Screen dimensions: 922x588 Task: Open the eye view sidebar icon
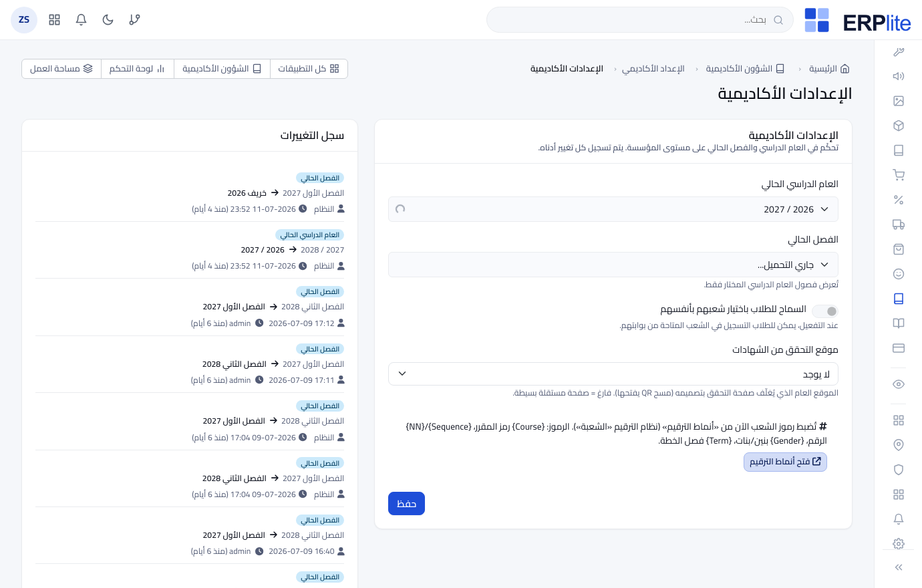899,384
